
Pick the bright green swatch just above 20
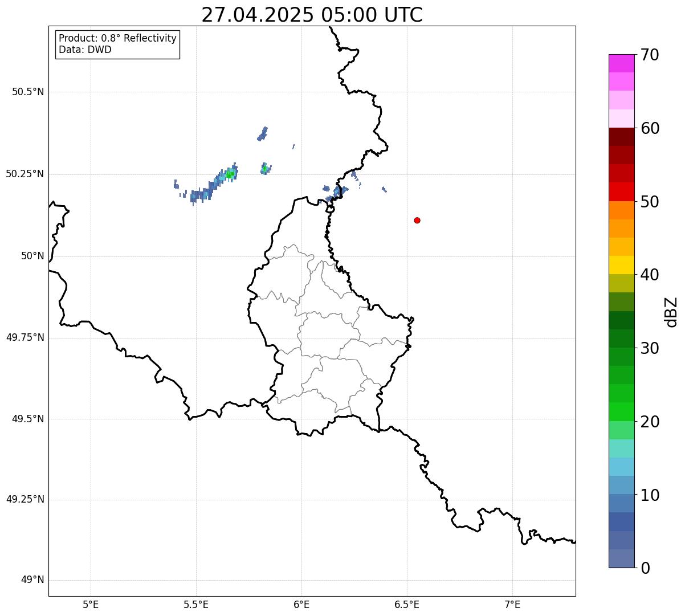coord(621,412)
